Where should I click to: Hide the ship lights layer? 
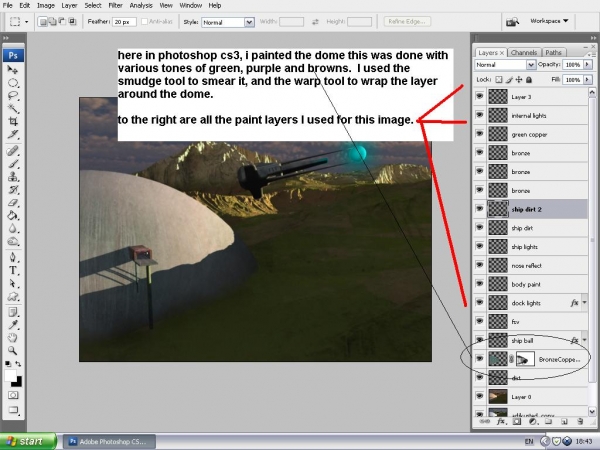point(479,246)
